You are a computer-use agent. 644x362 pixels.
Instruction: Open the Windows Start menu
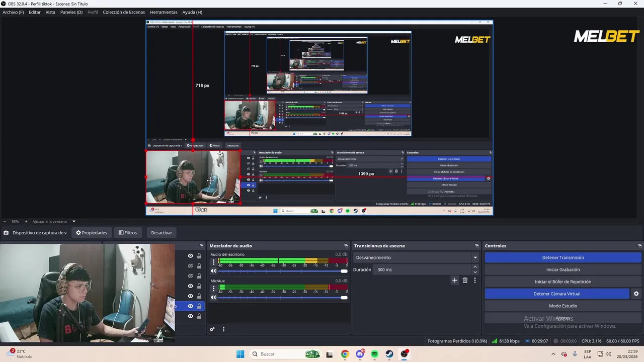(x=240, y=354)
